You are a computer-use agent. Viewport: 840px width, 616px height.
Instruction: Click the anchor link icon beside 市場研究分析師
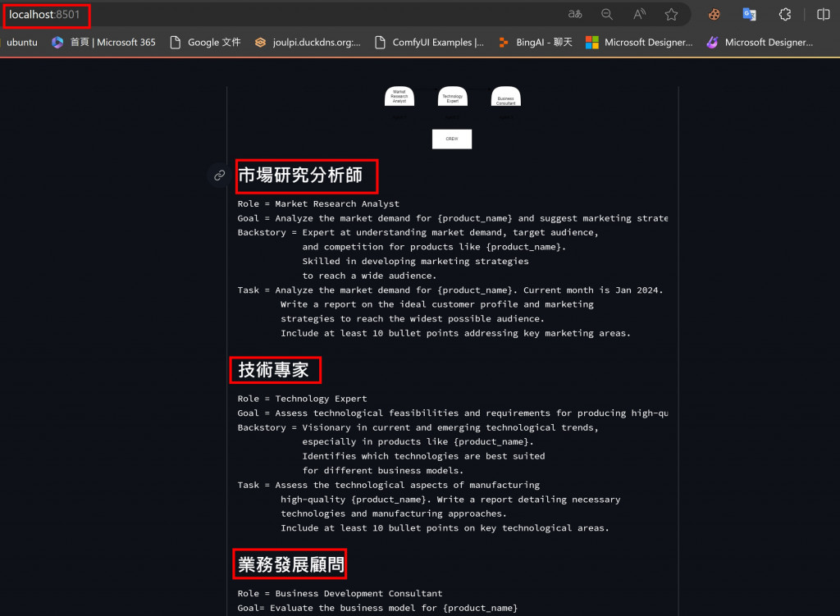219,176
